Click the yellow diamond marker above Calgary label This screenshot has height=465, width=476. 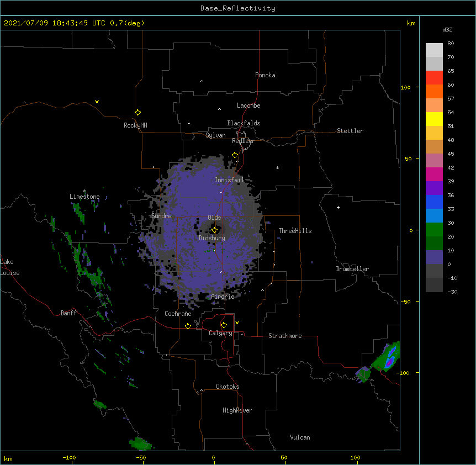[x=224, y=325]
